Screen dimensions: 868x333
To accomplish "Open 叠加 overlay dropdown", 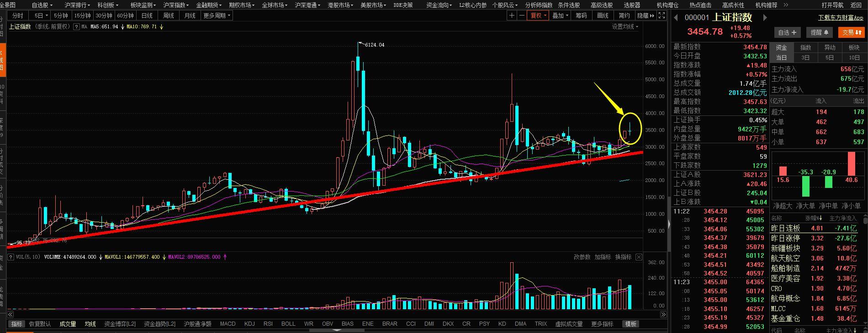I will click(x=561, y=16).
